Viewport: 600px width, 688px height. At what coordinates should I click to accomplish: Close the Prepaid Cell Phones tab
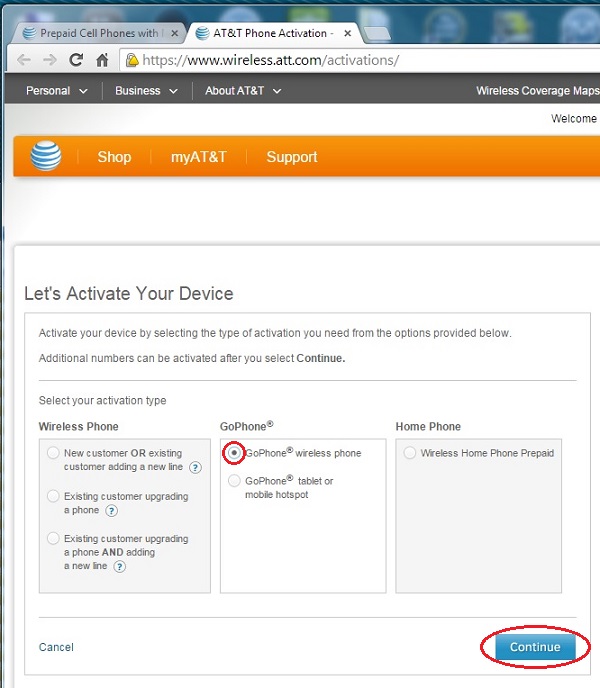point(175,33)
